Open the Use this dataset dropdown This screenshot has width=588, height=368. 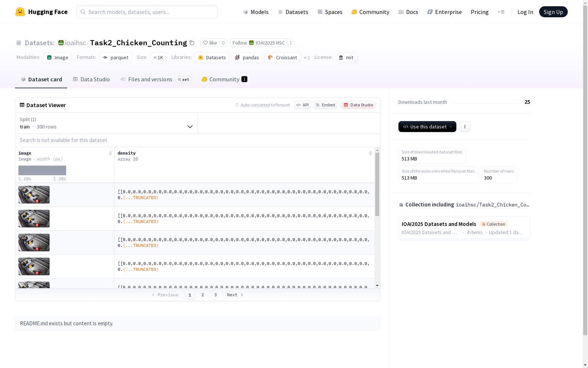tap(427, 127)
